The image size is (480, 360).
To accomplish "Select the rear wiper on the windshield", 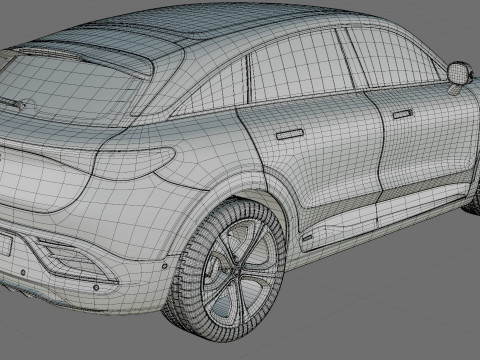I will (x=12, y=104).
